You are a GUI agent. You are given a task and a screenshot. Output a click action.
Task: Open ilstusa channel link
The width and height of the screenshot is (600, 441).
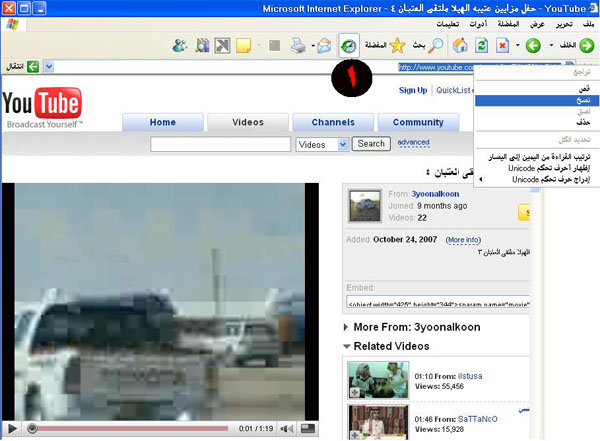tap(470, 376)
